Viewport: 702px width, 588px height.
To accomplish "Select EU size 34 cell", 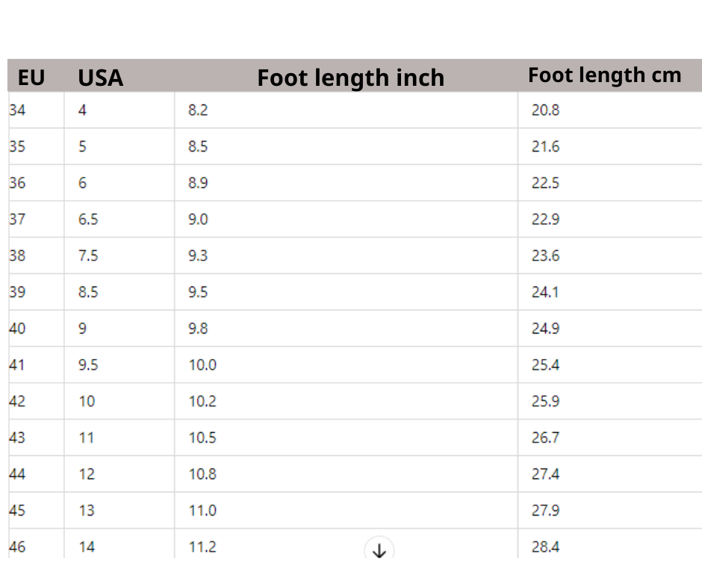I will click(37, 110).
